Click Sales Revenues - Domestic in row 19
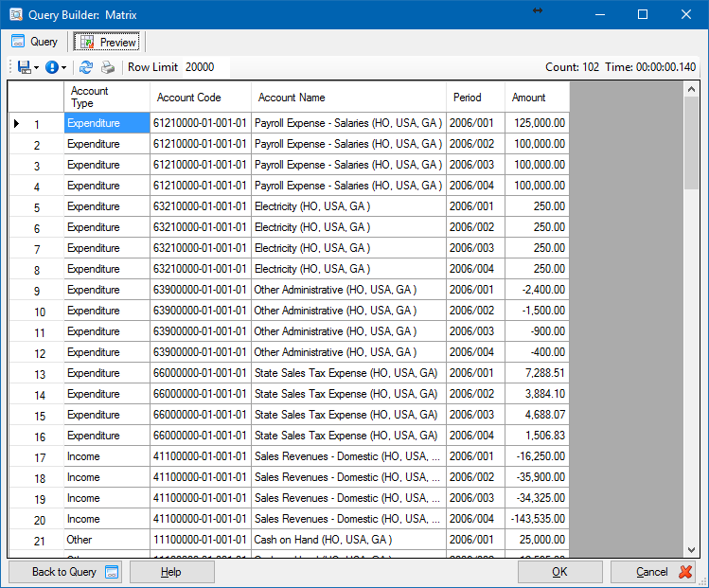This screenshot has height=588, width=709. pyautogui.click(x=348, y=497)
